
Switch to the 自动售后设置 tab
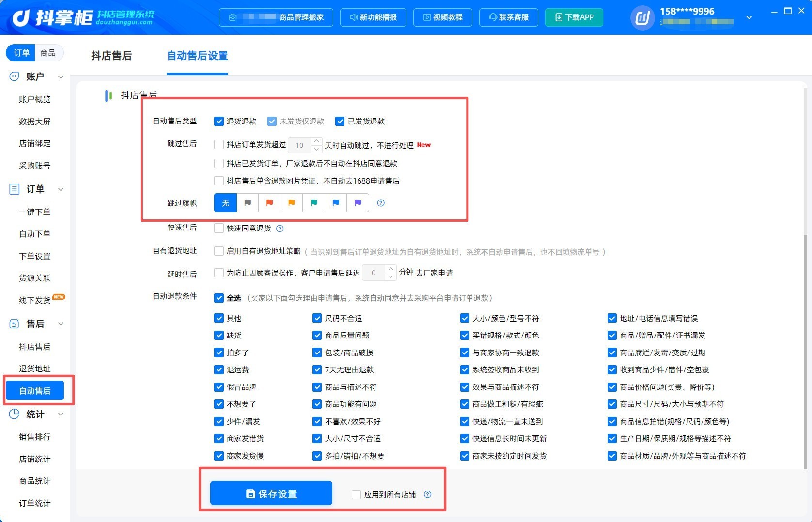[x=197, y=56]
